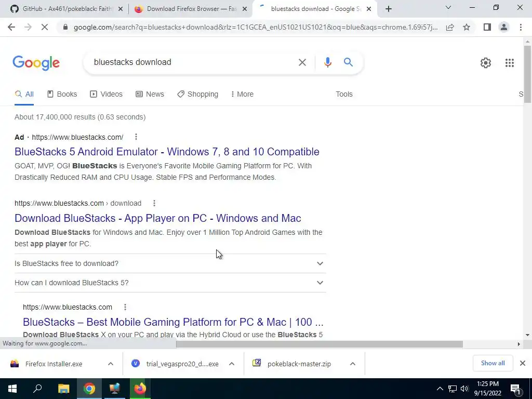
Task: Show hidden system tray icons
Action: (440, 389)
